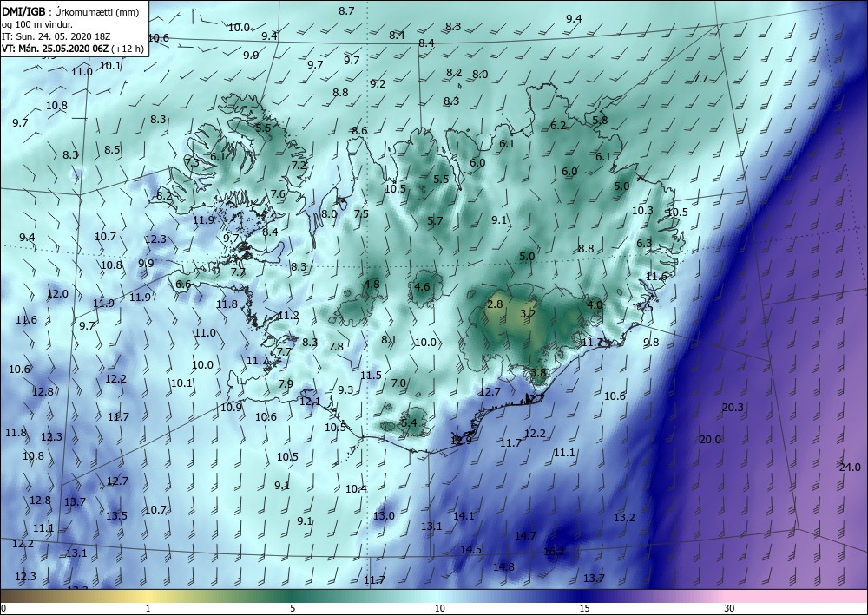868x615 pixels.
Task: Click the 9.8 value on the map
Action: 652,343
